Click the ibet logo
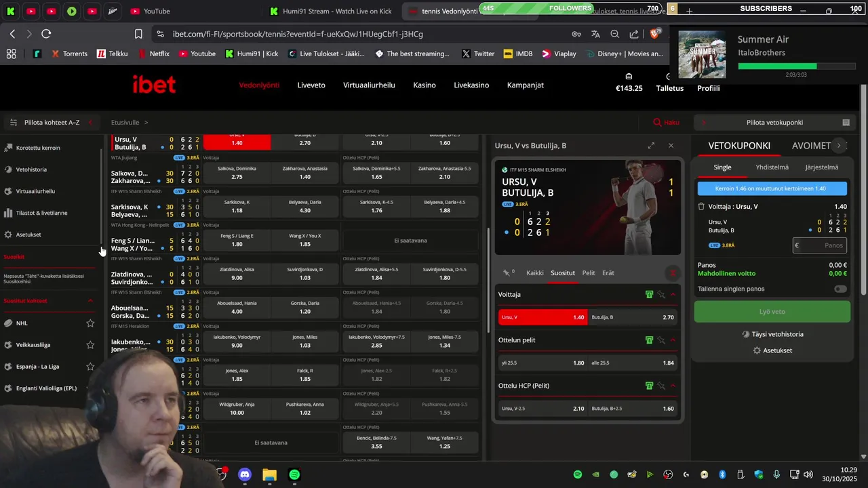 click(154, 85)
